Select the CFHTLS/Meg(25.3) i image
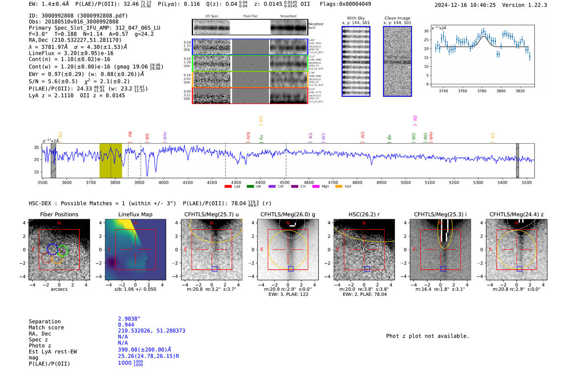This screenshot has height=392, width=576. coord(440,250)
